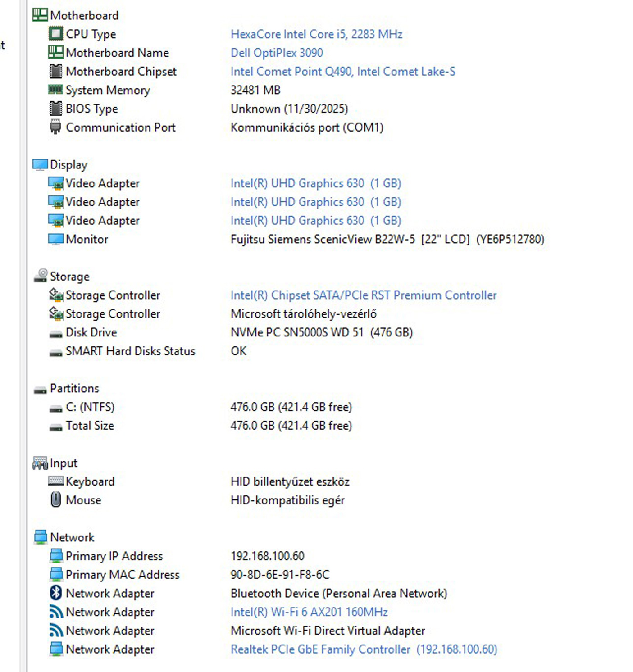Click the Motherboard section icon
This screenshot has width=633, height=672.
point(40,15)
